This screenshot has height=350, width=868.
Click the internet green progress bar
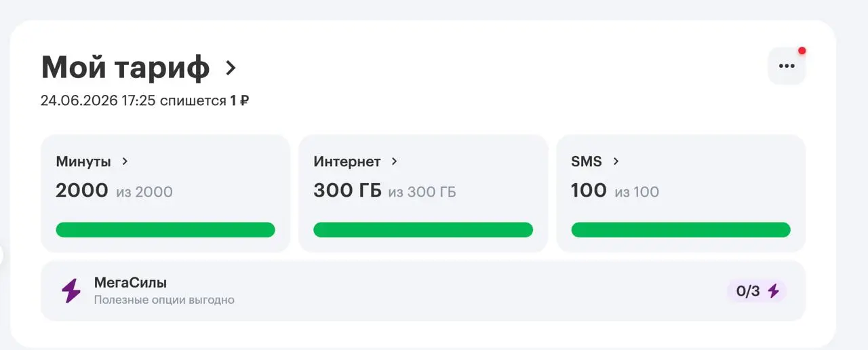pos(423,229)
